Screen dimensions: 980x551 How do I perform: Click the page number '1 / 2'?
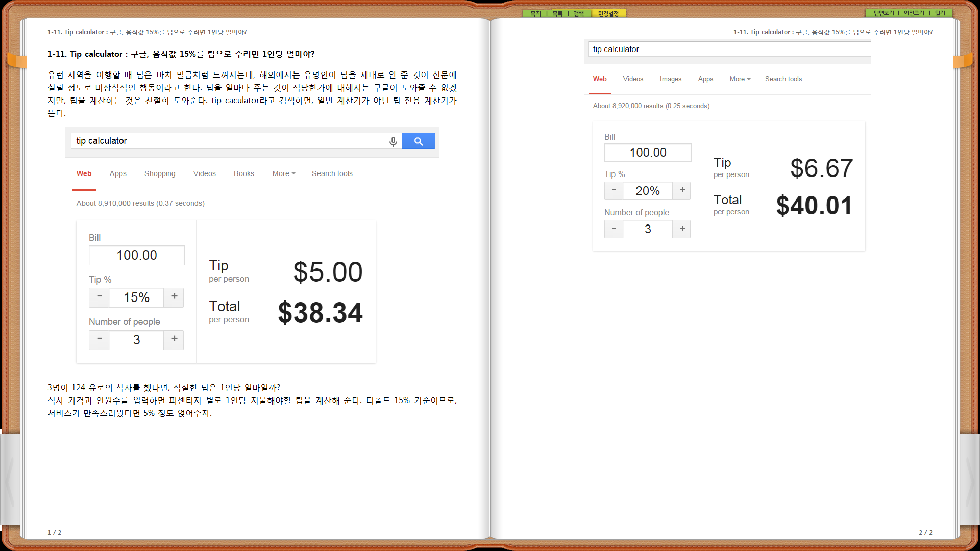point(54,532)
